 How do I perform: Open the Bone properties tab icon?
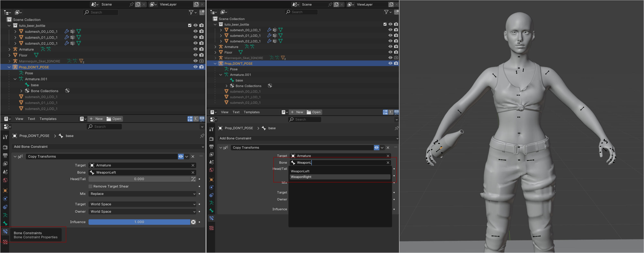[x=5, y=223]
